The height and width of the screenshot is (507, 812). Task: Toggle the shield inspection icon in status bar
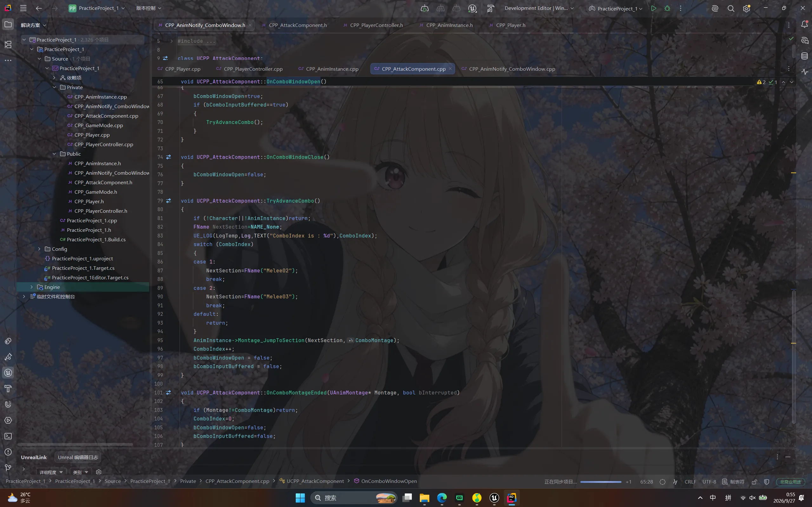(766, 482)
